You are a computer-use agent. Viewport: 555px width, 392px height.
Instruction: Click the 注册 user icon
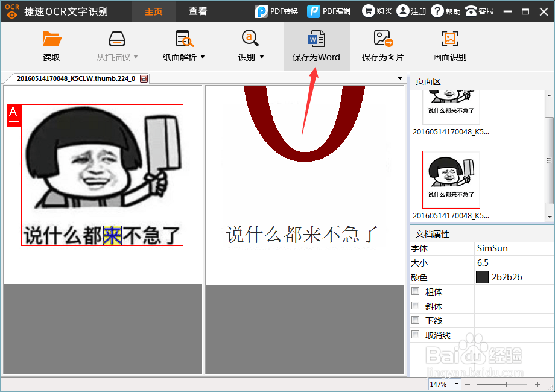pyautogui.click(x=402, y=11)
